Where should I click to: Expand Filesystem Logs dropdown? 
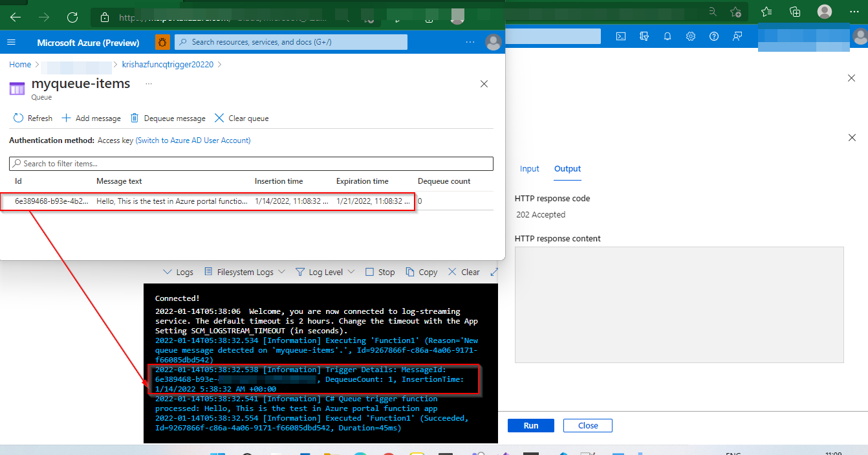244,272
